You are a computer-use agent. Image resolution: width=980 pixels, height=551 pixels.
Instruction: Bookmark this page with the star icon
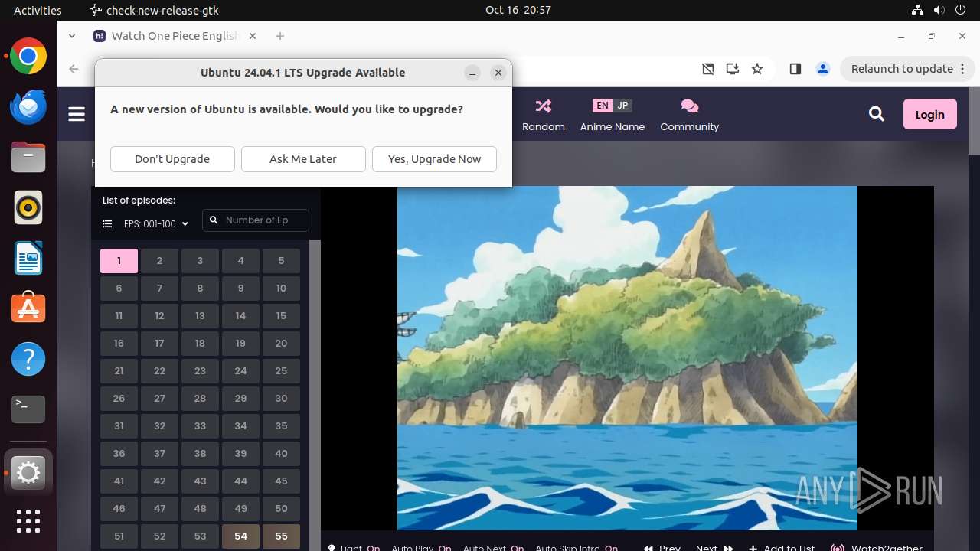757,69
